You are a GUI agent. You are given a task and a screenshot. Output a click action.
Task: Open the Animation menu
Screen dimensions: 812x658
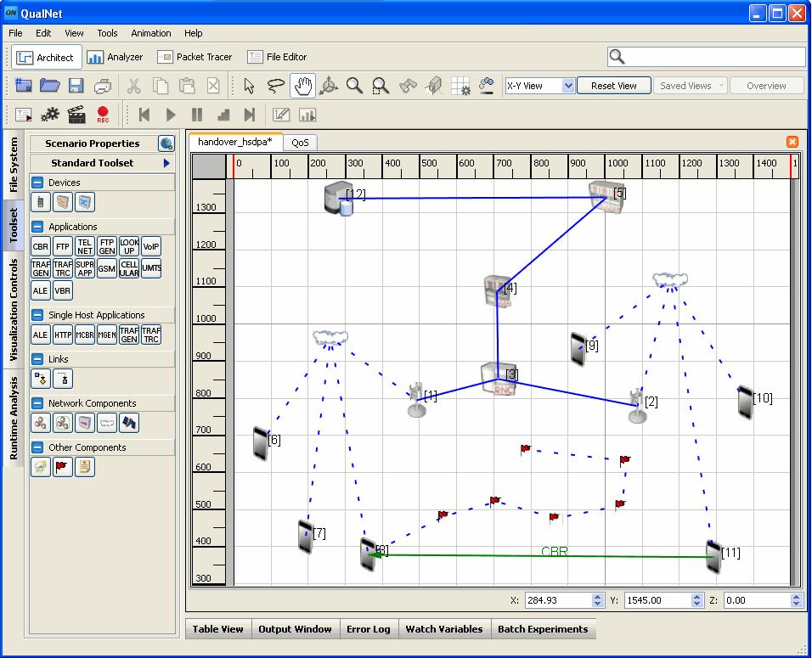pos(150,33)
